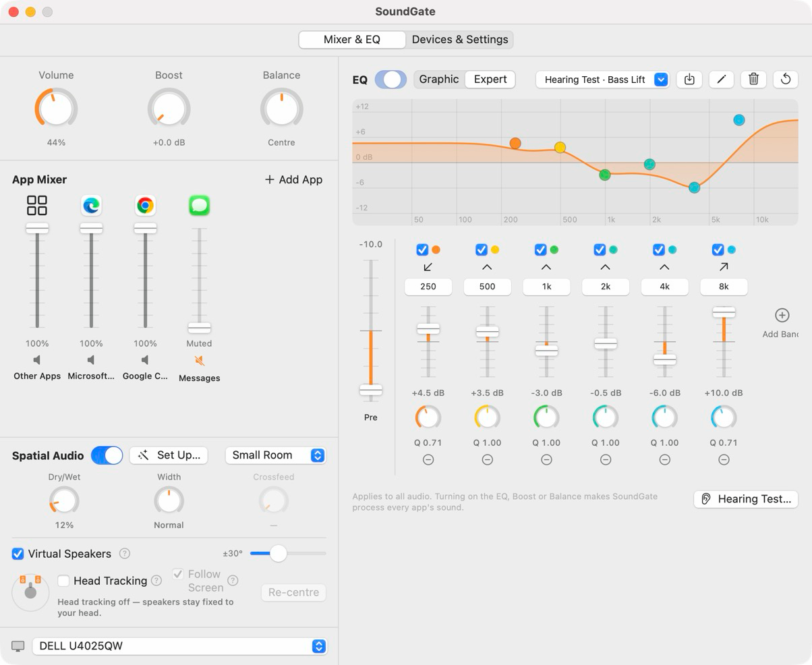Image resolution: width=812 pixels, height=665 pixels.
Task: Open the DELL U4025QW output device dropdown
Action: coord(179,645)
